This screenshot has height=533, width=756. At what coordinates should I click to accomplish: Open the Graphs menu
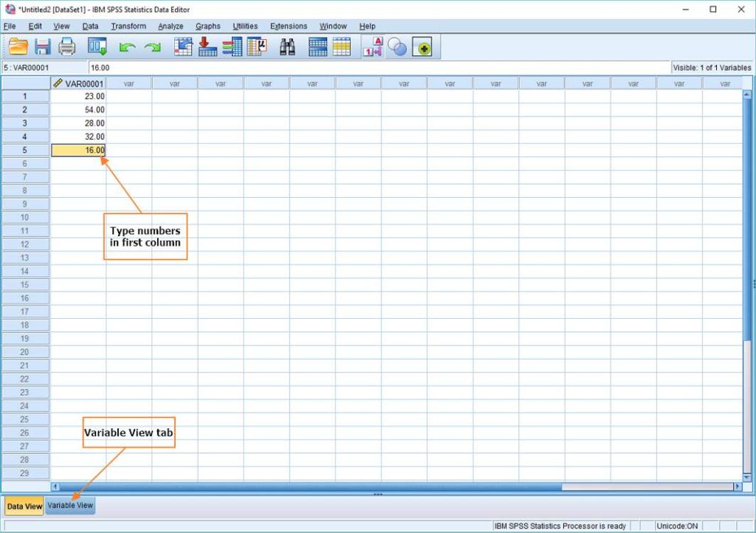[207, 26]
